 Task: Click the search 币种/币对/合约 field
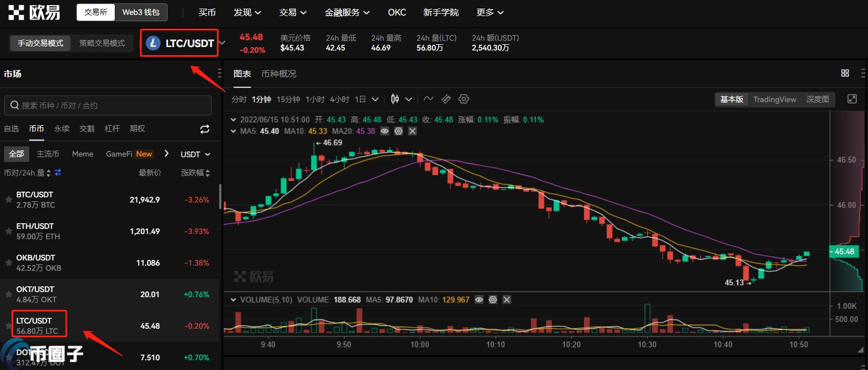point(108,106)
